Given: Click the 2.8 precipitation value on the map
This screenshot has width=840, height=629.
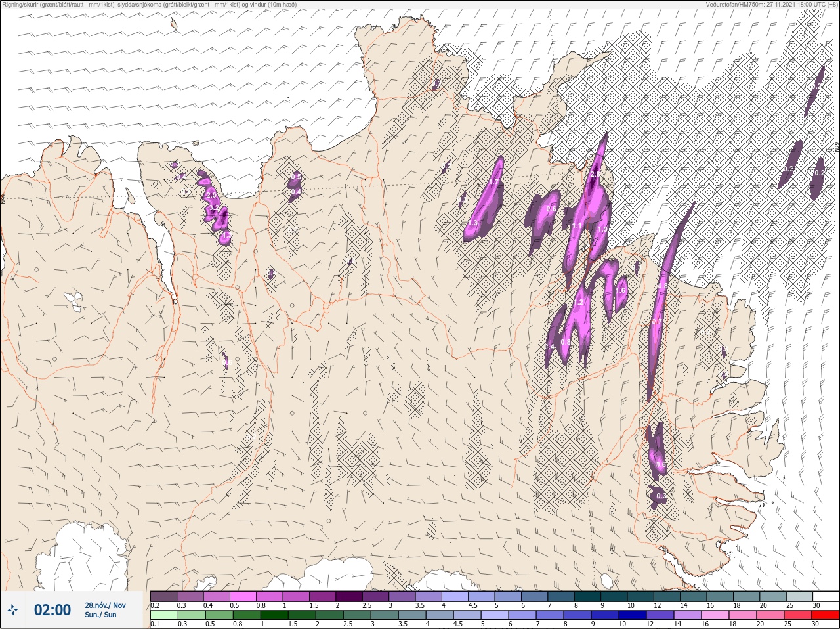Looking at the screenshot, I should pyautogui.click(x=595, y=174).
